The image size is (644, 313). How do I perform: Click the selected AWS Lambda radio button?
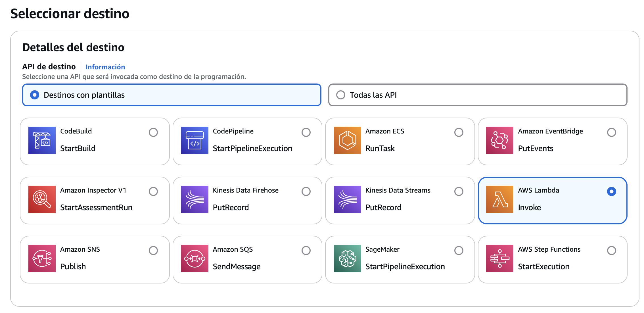(x=612, y=191)
